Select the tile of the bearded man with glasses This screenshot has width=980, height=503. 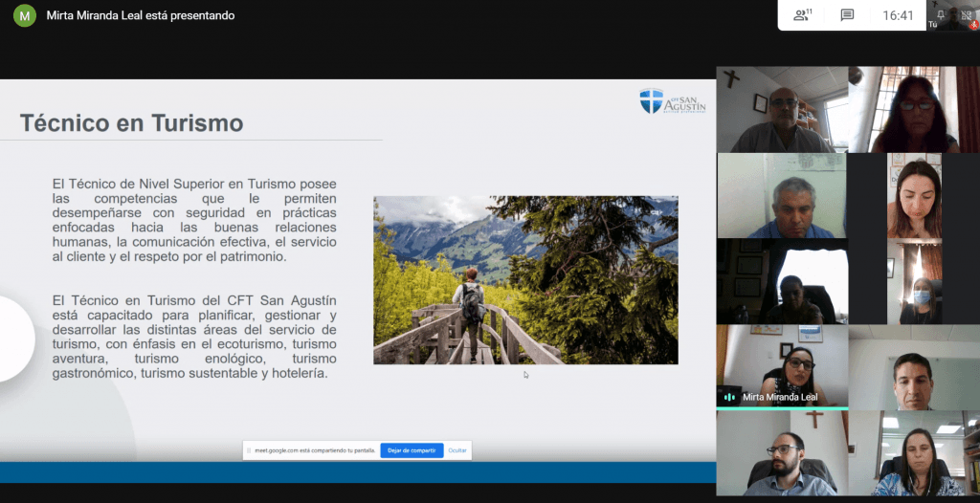782,453
